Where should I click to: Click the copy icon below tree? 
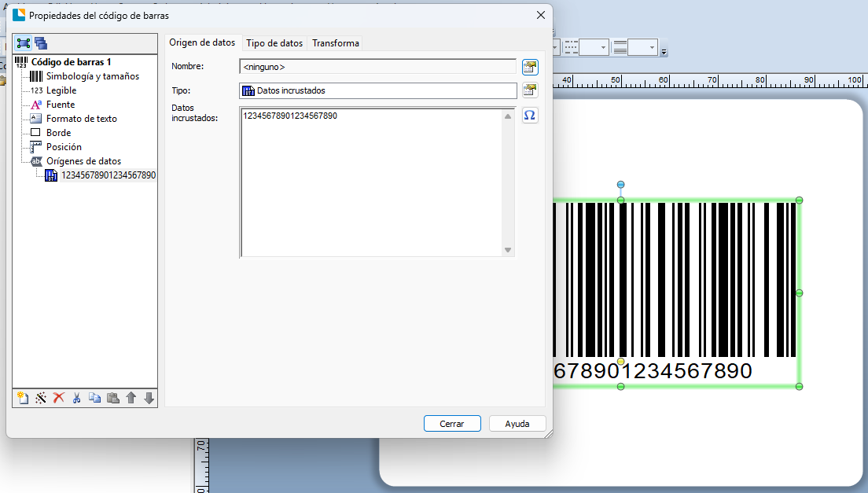coord(95,399)
